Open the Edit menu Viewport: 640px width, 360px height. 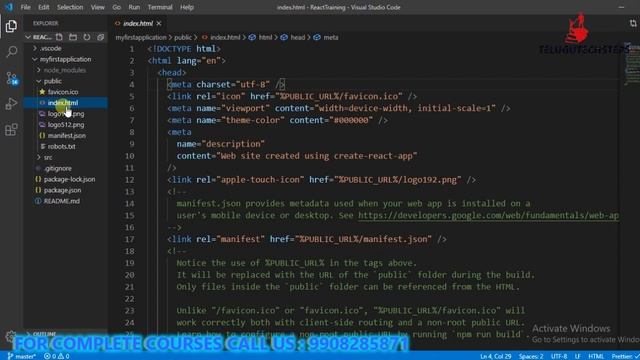[43, 7]
